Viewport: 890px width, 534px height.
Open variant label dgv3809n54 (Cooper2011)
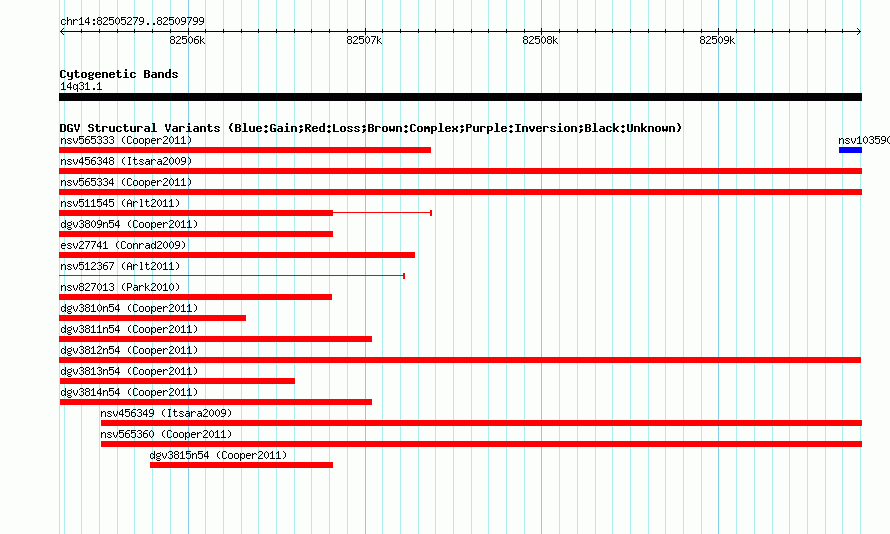[x=129, y=224]
